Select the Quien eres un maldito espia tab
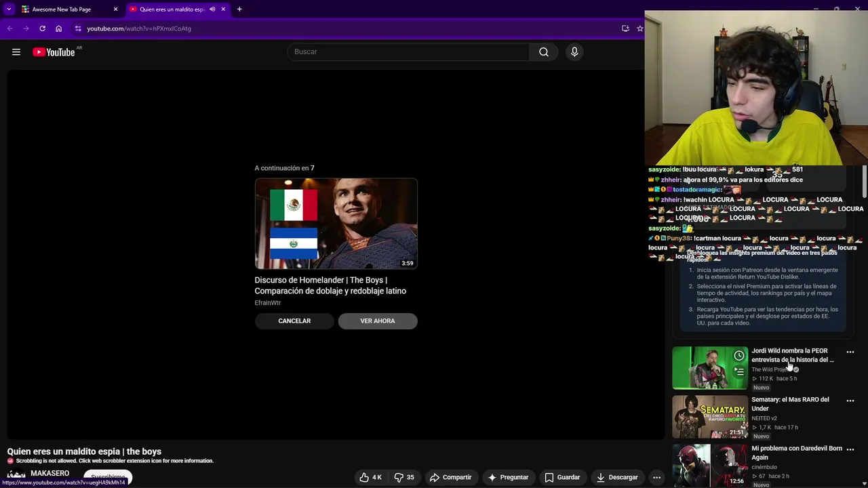 point(171,9)
